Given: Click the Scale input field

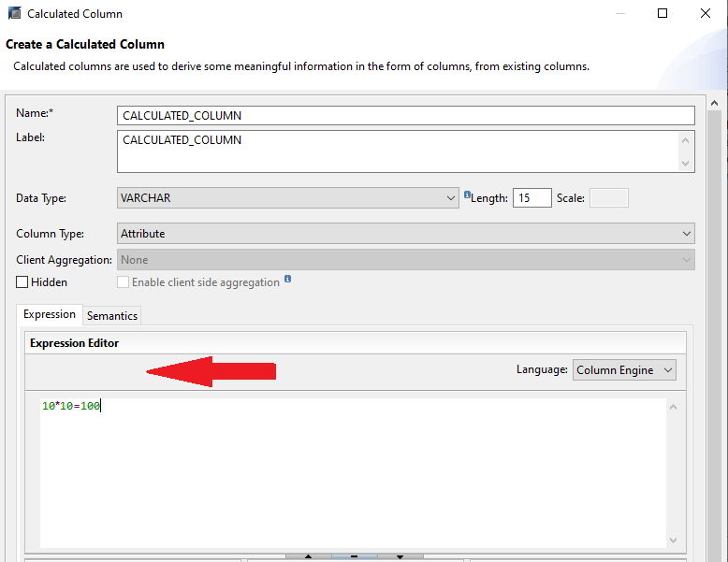Looking at the screenshot, I should click(x=608, y=197).
